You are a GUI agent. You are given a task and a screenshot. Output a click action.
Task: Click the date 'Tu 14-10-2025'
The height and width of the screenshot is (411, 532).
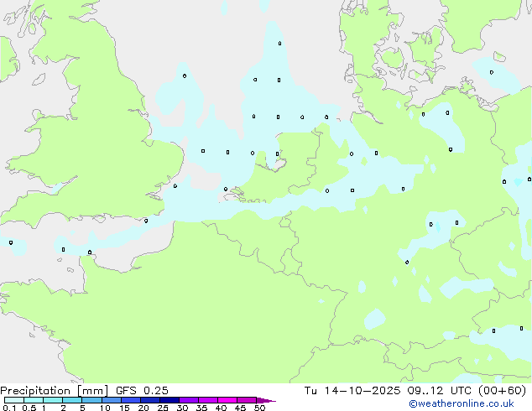(352, 391)
